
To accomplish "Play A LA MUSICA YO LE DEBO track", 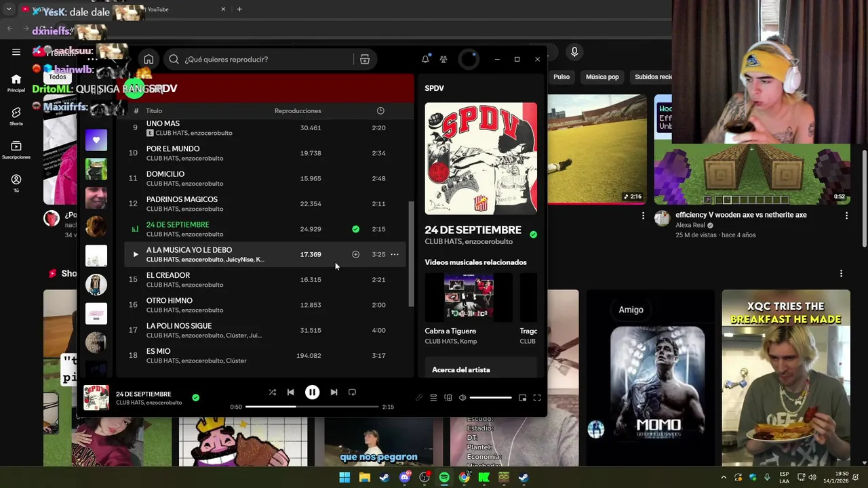I will click(x=135, y=254).
